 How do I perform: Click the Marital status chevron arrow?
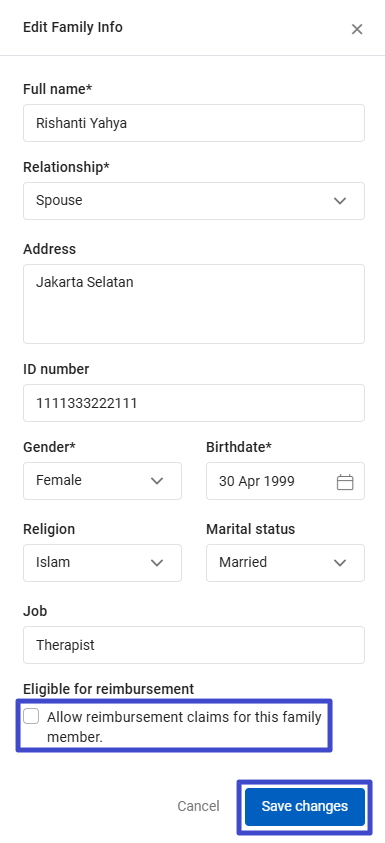pyautogui.click(x=340, y=563)
